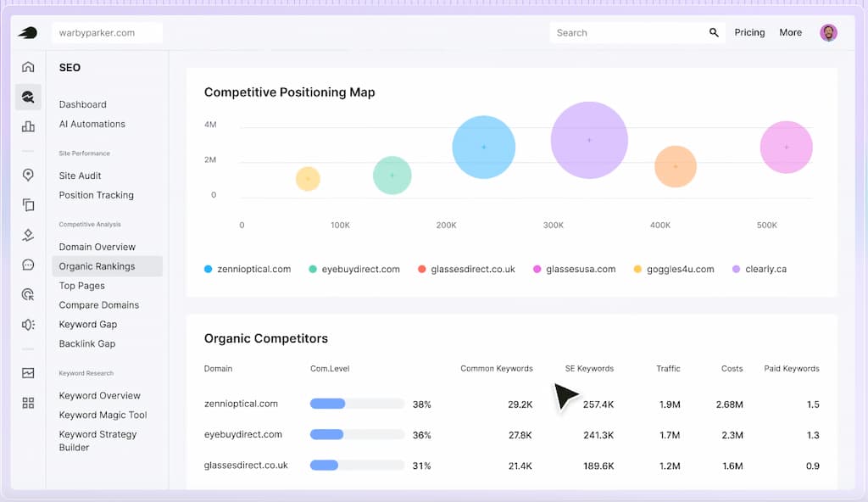Click the 2.68M costs value
The image size is (868, 502).
[x=730, y=404]
